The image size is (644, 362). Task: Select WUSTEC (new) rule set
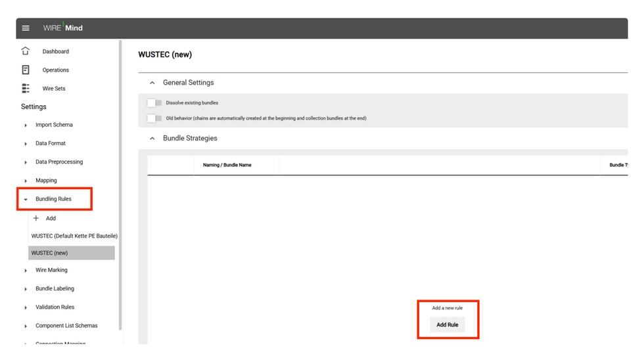pos(72,253)
